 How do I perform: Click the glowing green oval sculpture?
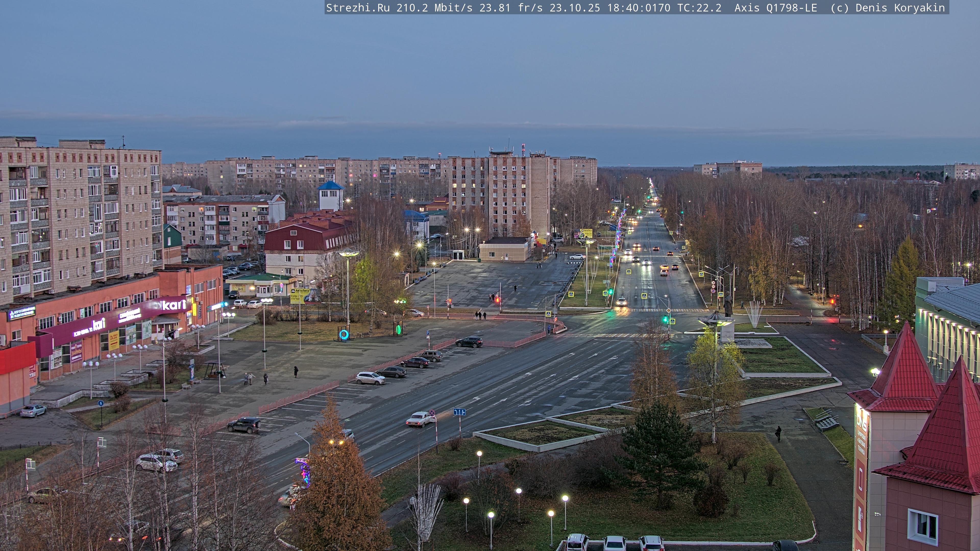tap(398, 329)
